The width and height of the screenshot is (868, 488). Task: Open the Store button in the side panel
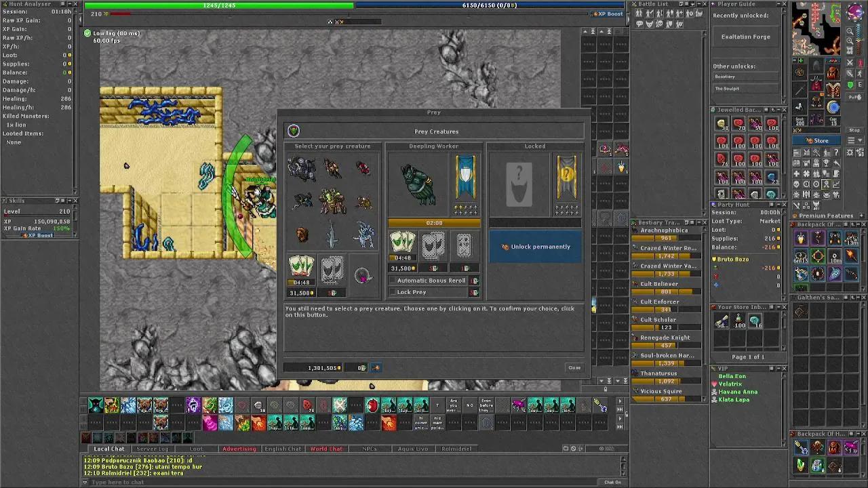click(817, 141)
